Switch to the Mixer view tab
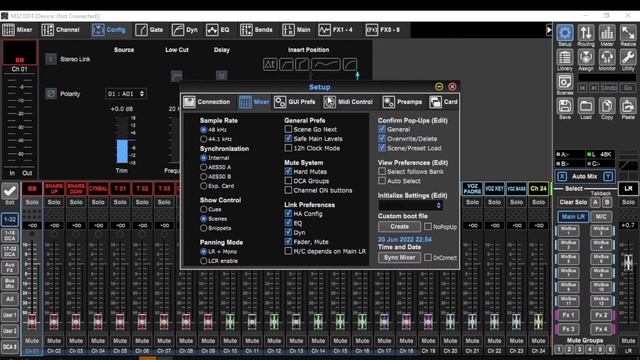This screenshot has width=640, height=360. [17, 30]
